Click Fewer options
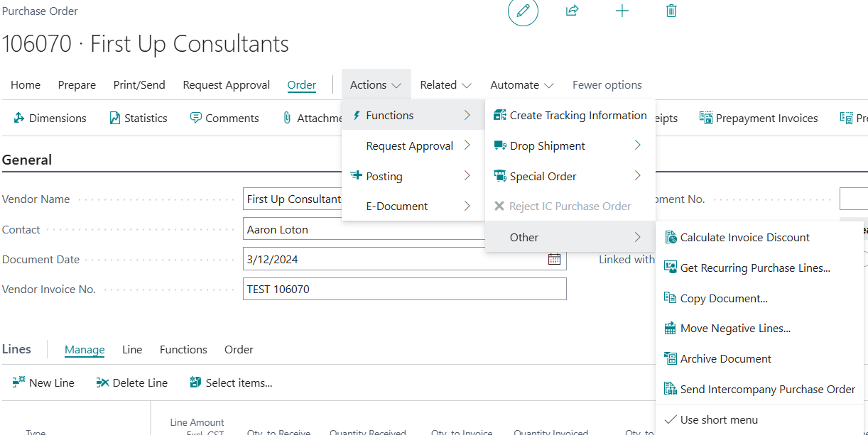 pyautogui.click(x=607, y=85)
